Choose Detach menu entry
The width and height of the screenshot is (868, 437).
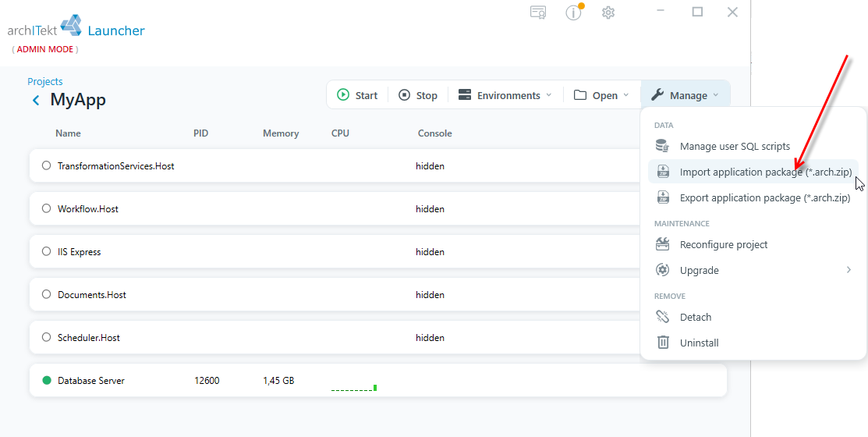753,317
